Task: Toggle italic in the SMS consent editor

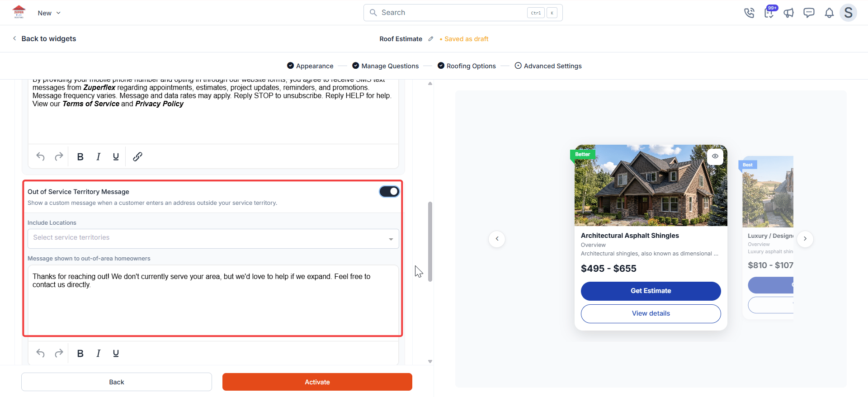Action: 98,156
